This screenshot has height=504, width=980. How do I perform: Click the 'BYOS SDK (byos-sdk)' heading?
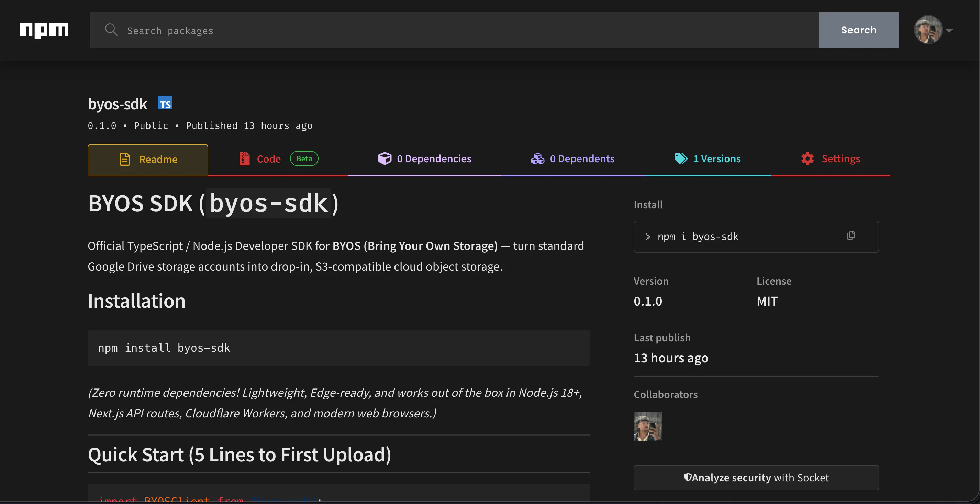pyautogui.click(x=213, y=203)
